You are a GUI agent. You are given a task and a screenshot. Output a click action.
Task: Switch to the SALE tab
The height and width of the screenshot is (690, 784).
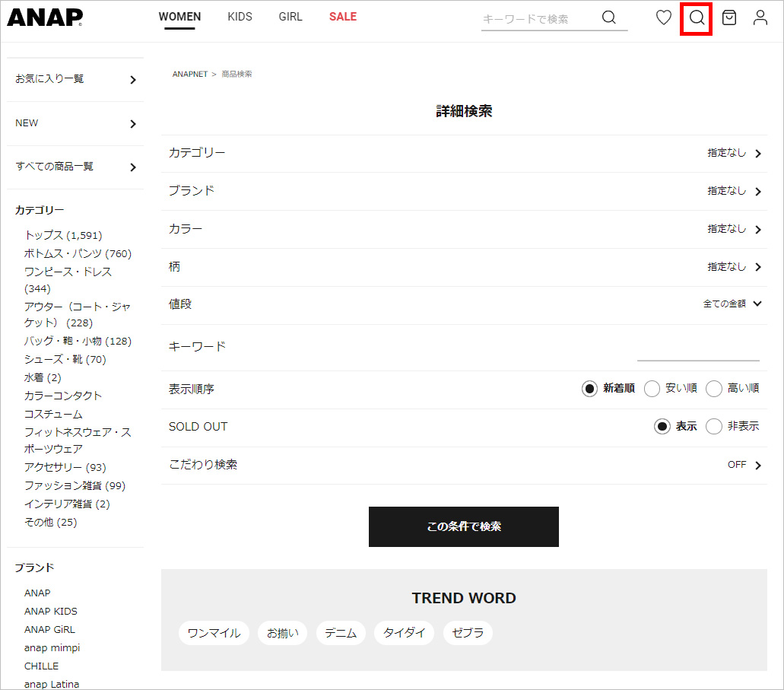(342, 17)
